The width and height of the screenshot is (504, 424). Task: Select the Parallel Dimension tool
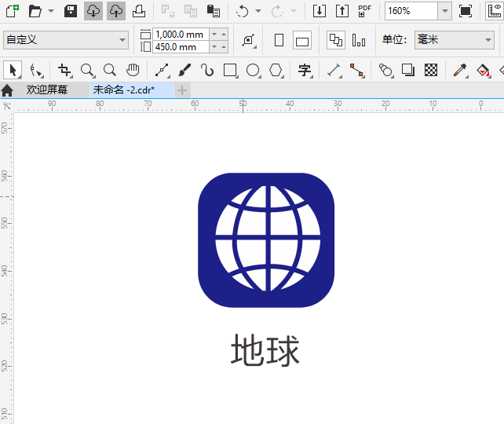pos(334,70)
